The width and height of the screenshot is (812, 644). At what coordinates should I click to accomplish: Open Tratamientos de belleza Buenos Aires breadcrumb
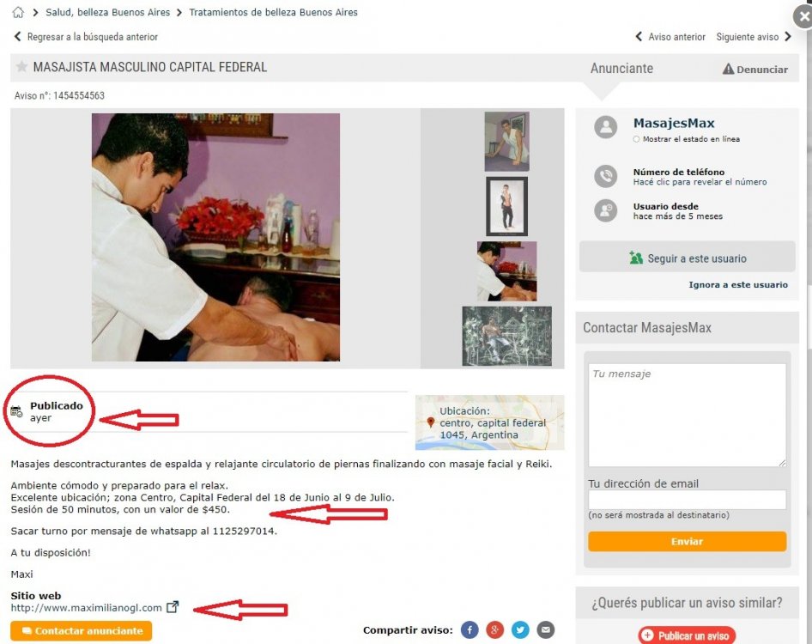(x=274, y=12)
